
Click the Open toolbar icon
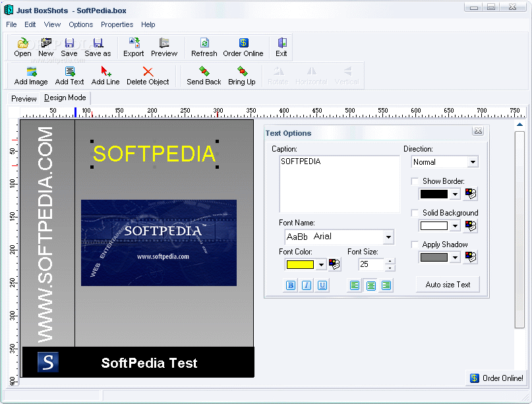[22, 47]
